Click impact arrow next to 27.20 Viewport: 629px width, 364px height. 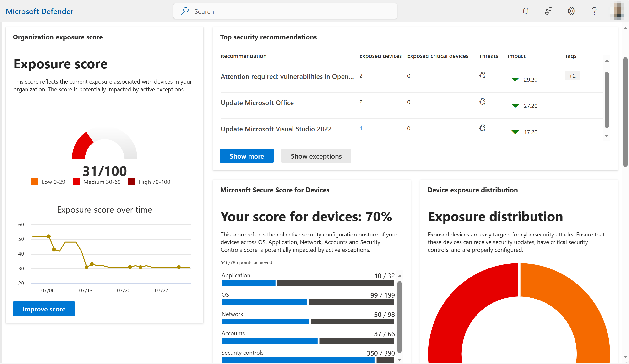tap(515, 106)
